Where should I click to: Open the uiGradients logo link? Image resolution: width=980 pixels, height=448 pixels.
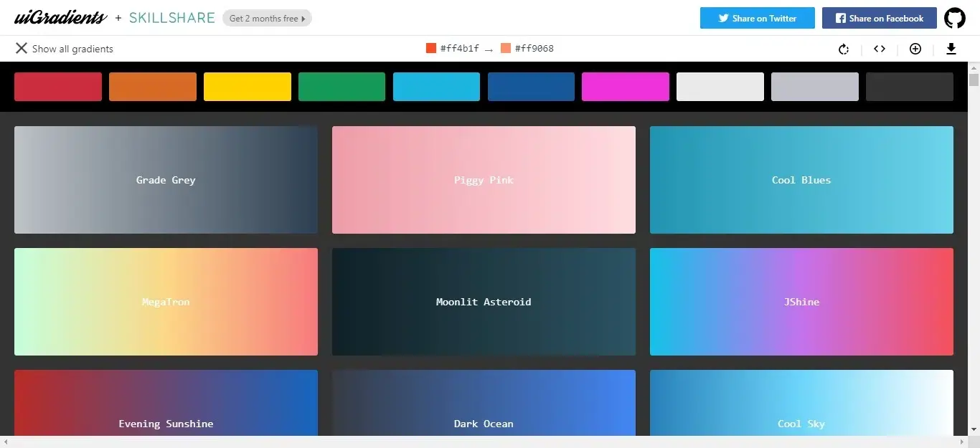coord(60,18)
